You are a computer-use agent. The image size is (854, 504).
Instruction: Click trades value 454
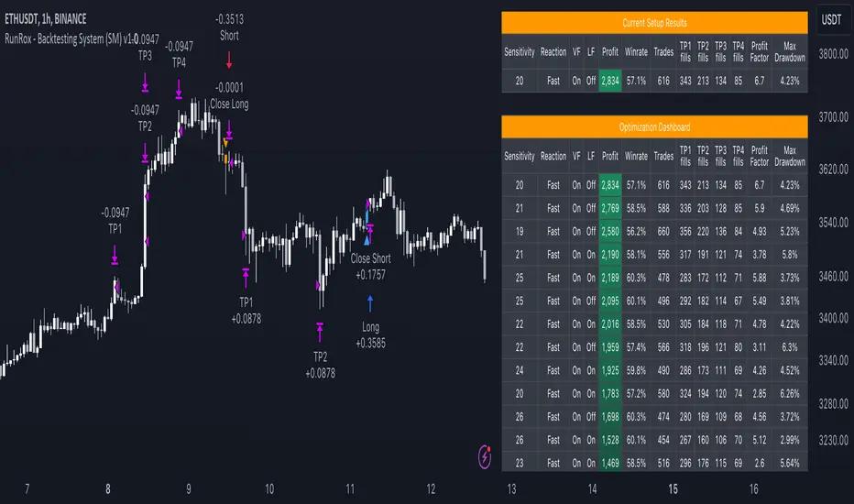pos(663,440)
